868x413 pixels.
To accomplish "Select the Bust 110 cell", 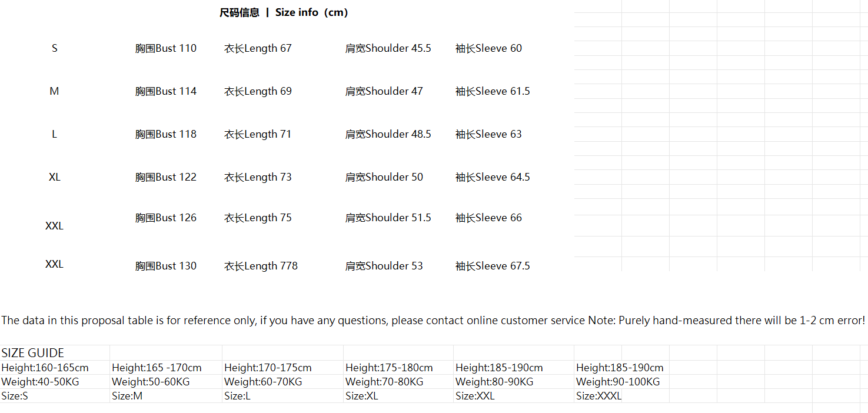I will (166, 48).
